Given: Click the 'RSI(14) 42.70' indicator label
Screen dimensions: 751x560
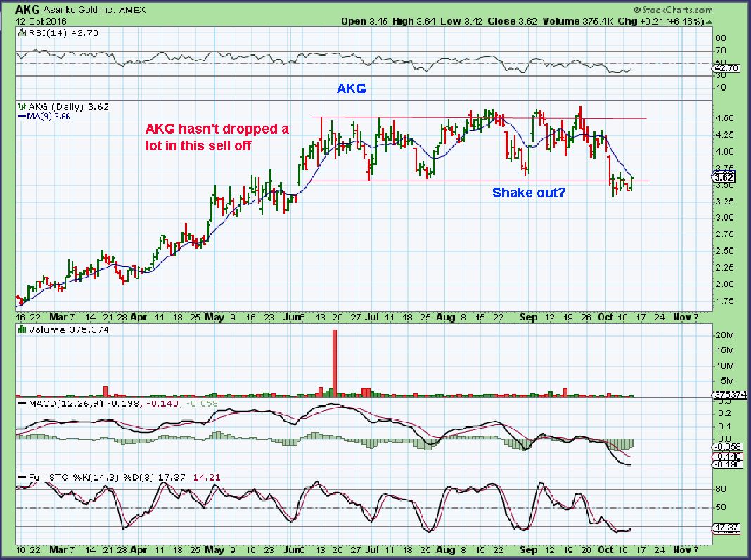Looking at the screenshot, I should tap(63, 32).
